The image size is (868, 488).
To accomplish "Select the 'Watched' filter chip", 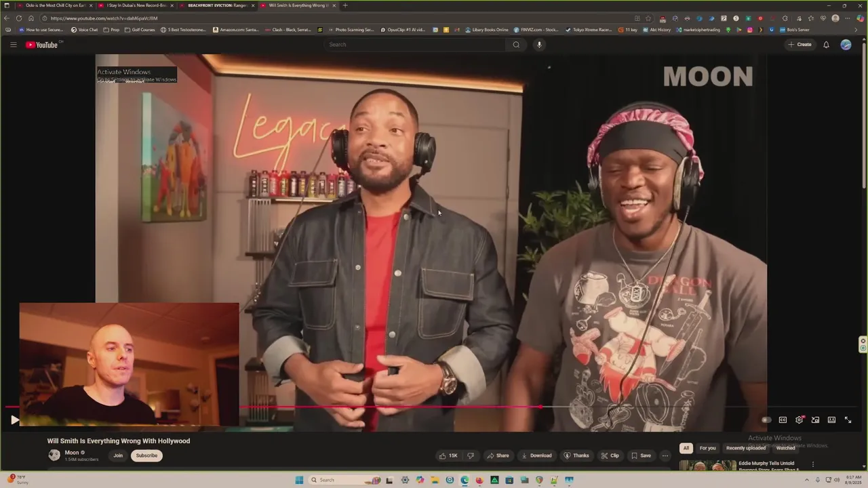I will click(x=785, y=448).
